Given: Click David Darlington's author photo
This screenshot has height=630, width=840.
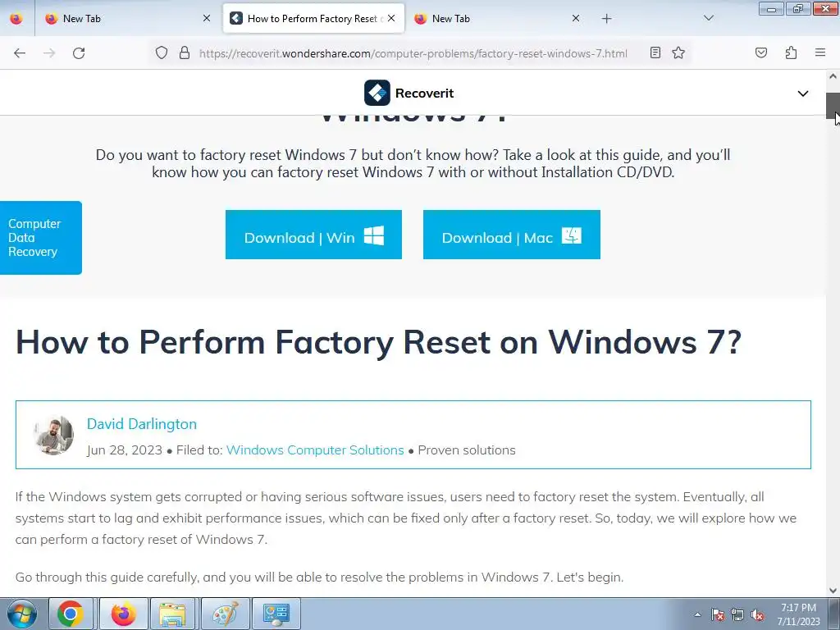Looking at the screenshot, I should [53, 435].
